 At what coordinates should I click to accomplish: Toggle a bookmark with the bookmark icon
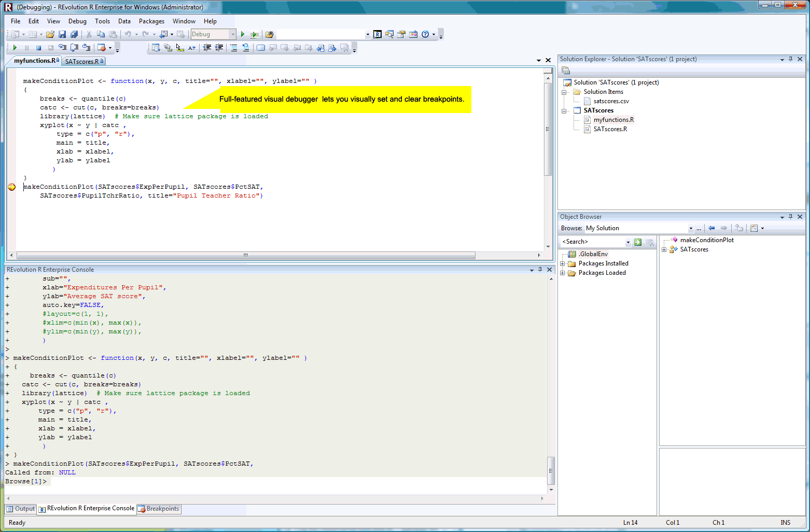point(261,48)
